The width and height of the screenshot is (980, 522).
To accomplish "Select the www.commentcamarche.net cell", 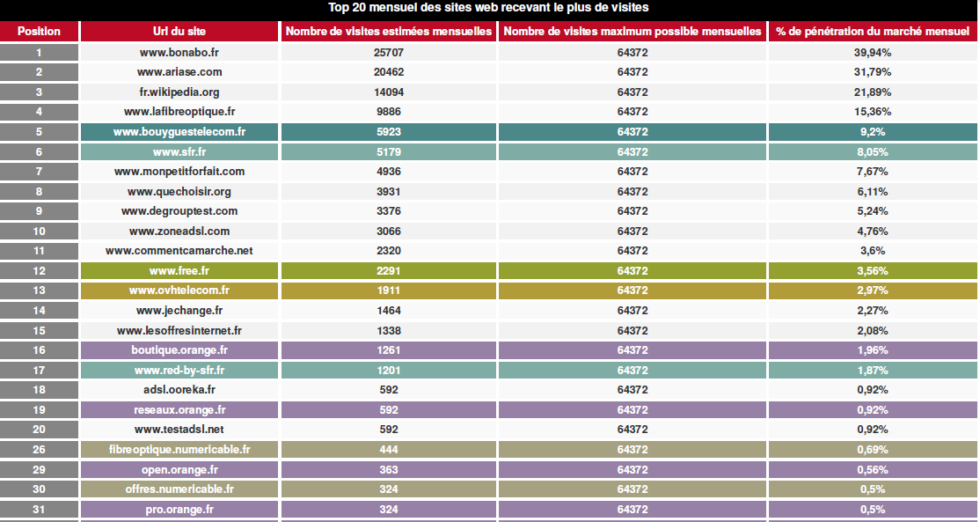I will pos(179,251).
